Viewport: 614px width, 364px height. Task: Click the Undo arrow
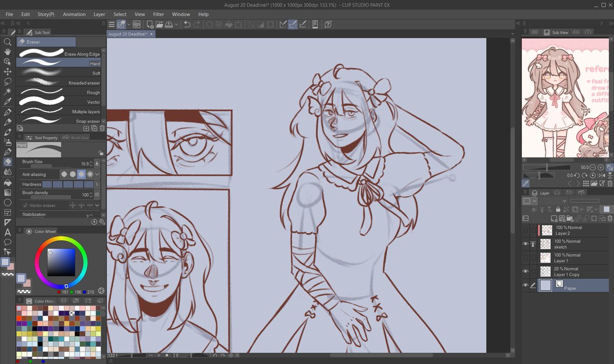click(x=187, y=24)
